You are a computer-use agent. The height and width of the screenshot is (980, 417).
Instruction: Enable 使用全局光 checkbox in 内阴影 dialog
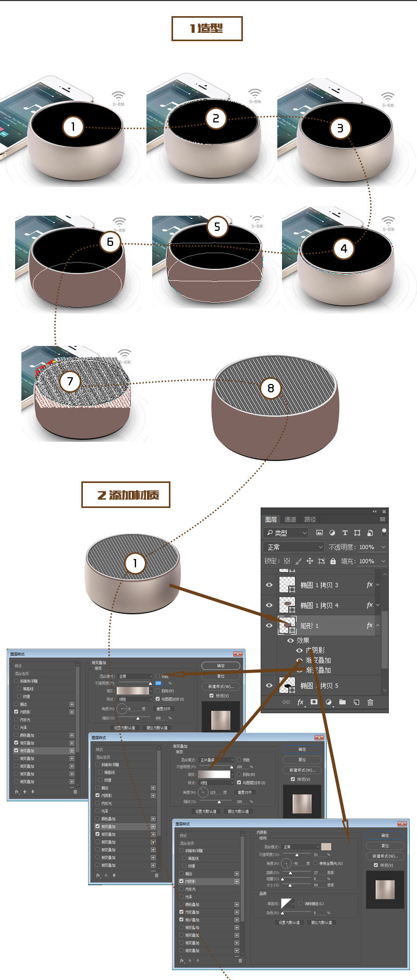[316, 863]
